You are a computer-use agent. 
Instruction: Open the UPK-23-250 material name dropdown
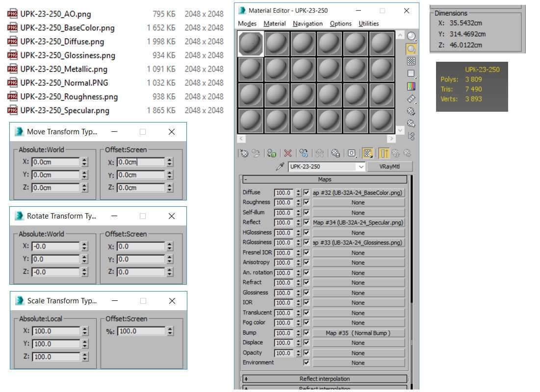click(361, 167)
